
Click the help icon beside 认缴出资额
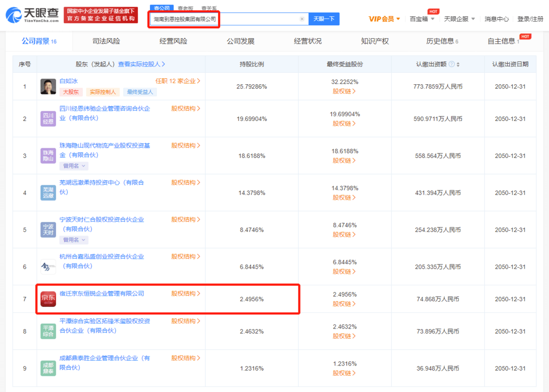[x=452, y=64]
